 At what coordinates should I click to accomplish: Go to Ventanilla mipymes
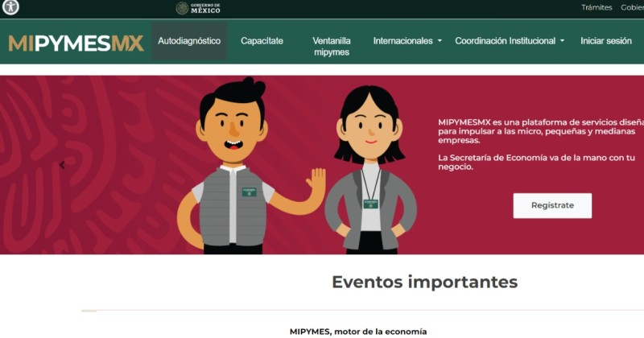coord(332,47)
